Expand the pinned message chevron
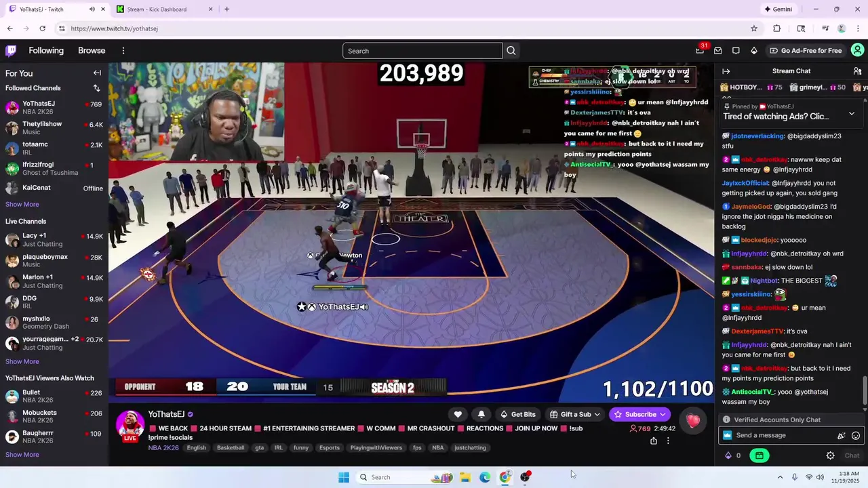 [x=852, y=114]
